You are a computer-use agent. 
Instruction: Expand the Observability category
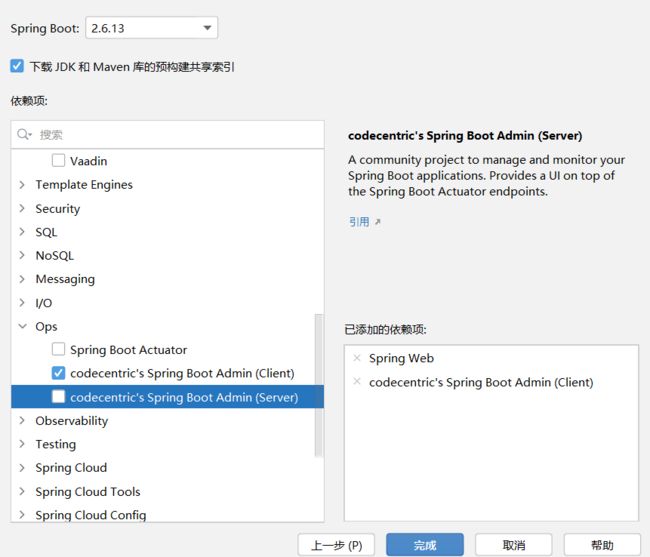point(22,420)
